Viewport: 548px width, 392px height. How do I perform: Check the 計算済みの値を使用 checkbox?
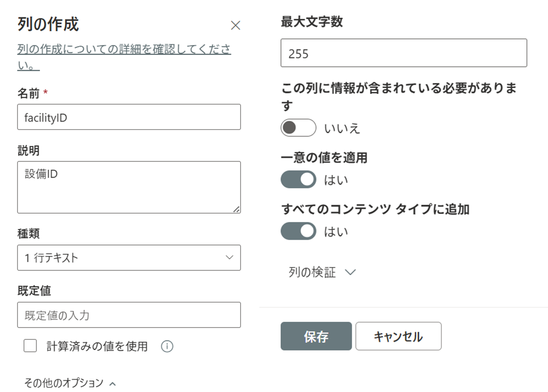30,346
